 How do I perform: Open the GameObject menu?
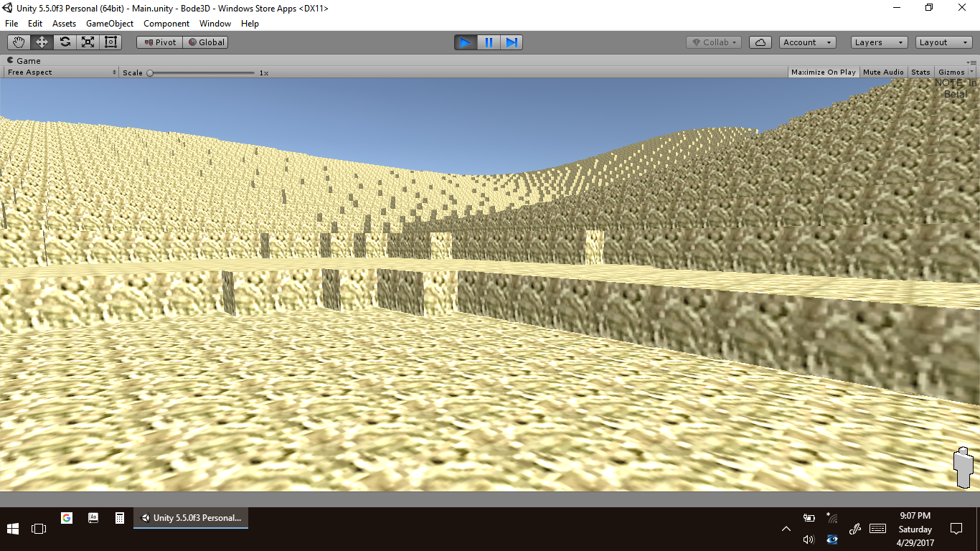110,24
